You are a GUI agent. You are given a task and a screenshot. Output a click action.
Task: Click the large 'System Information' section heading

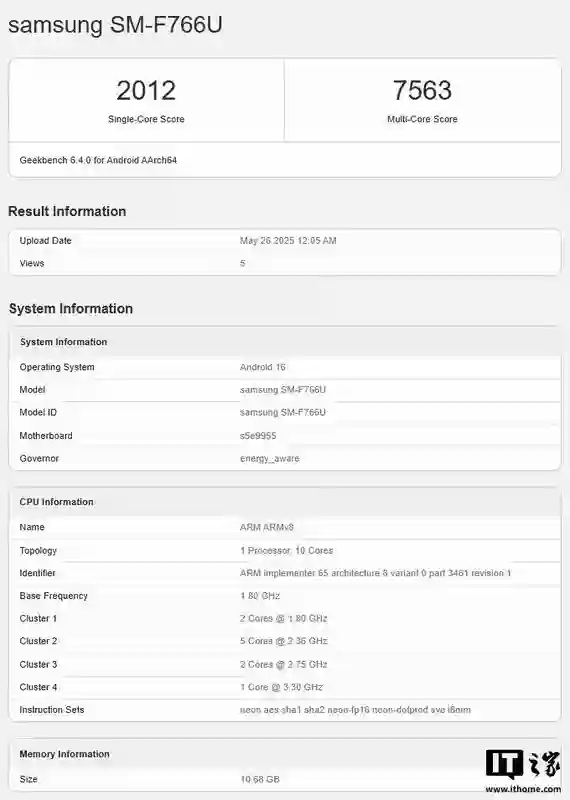[71, 309]
